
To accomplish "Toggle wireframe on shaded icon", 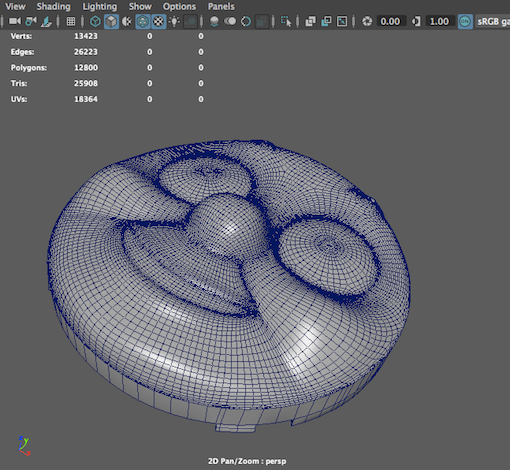I will tap(143, 22).
